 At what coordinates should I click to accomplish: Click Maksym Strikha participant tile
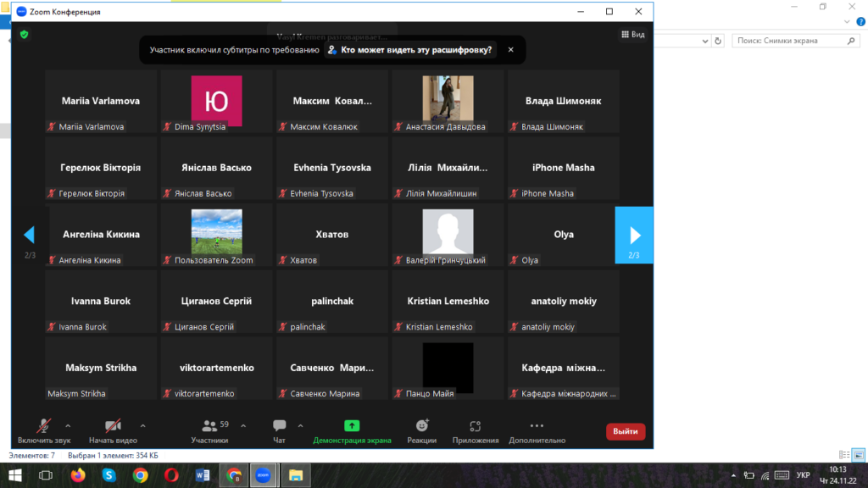101,369
